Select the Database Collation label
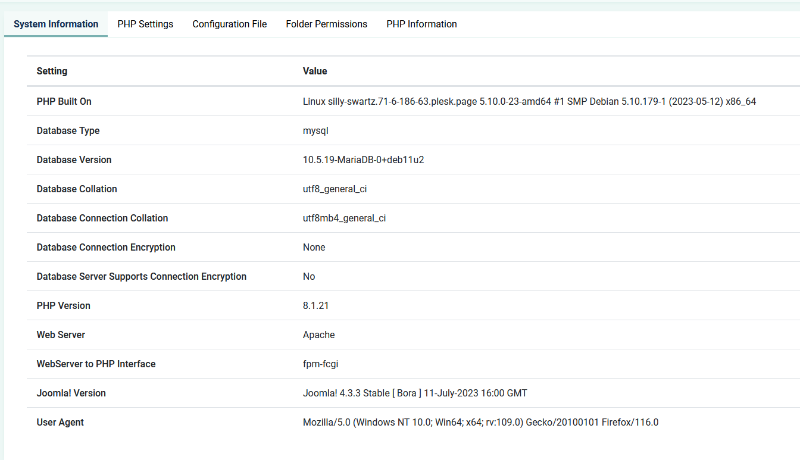800x460 pixels. click(77, 189)
